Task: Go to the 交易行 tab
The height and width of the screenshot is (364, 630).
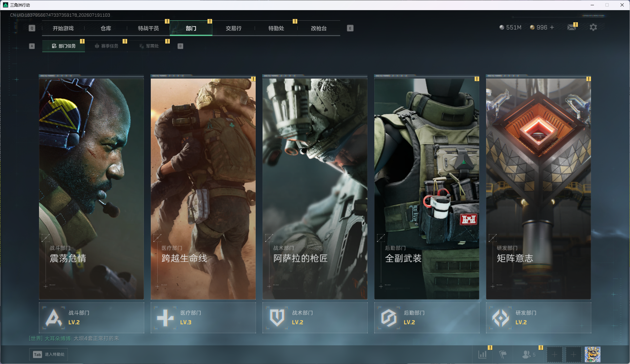Action: (234, 28)
